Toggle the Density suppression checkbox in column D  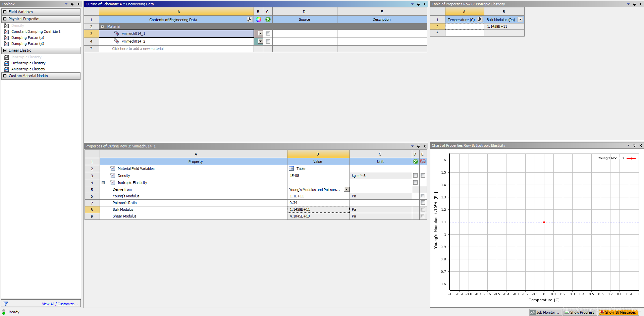tap(415, 176)
